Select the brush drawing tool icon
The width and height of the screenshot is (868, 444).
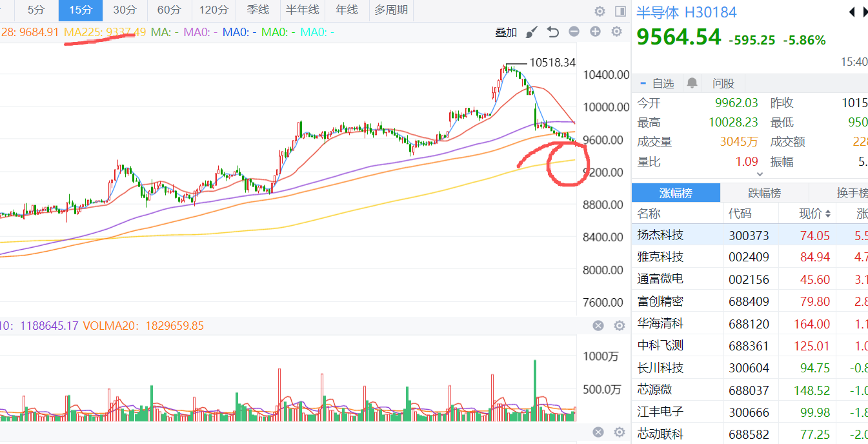click(532, 32)
